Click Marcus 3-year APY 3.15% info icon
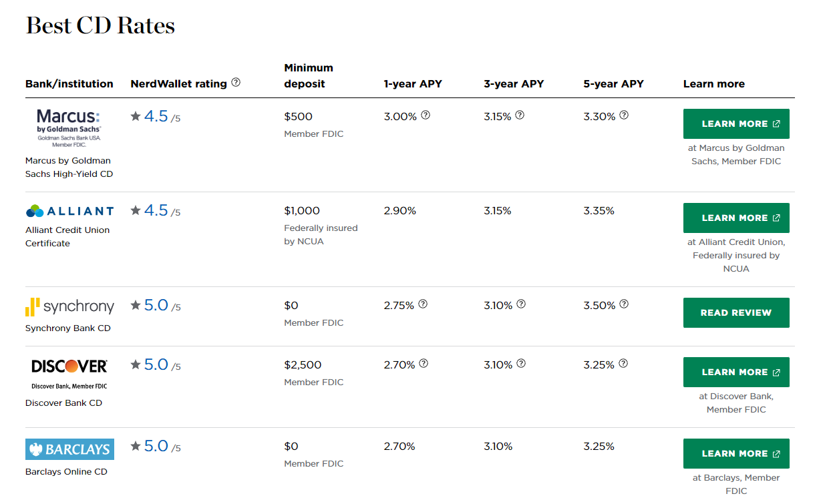 520,115
